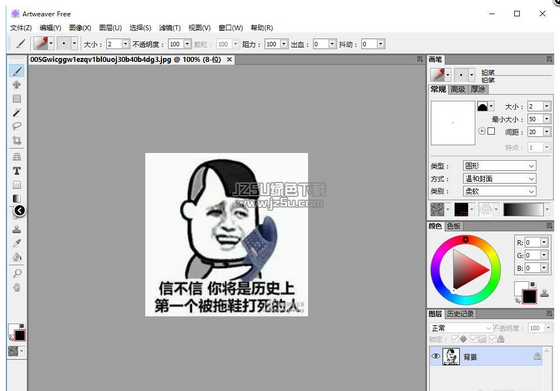
Task: Select the Paint Bucket fill tool
Action: point(17,257)
